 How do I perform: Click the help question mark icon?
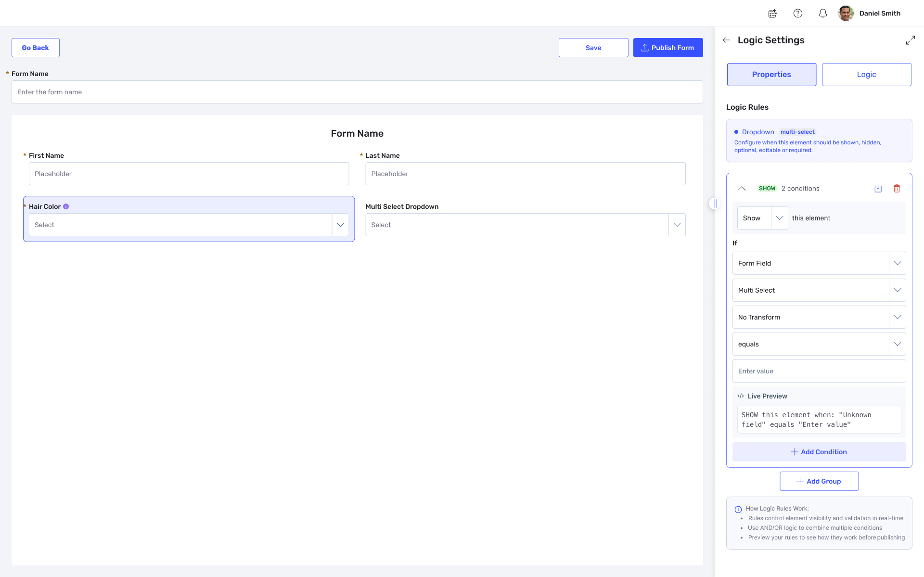point(797,13)
